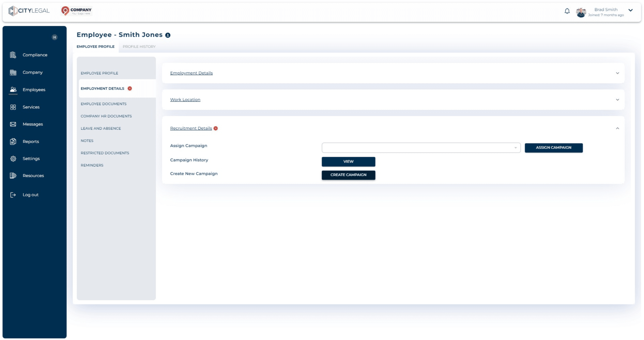644x340 pixels.
Task: Click the Employee - Smith Jones heading
Action: (x=120, y=35)
